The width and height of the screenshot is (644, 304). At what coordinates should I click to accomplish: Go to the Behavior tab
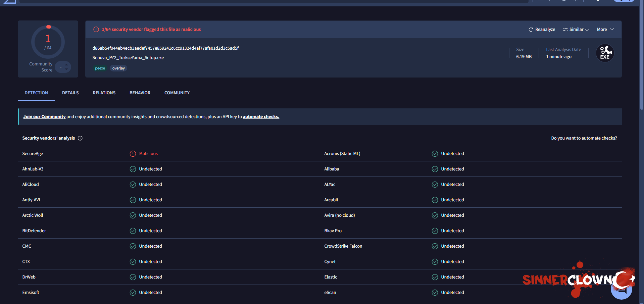[140, 93]
